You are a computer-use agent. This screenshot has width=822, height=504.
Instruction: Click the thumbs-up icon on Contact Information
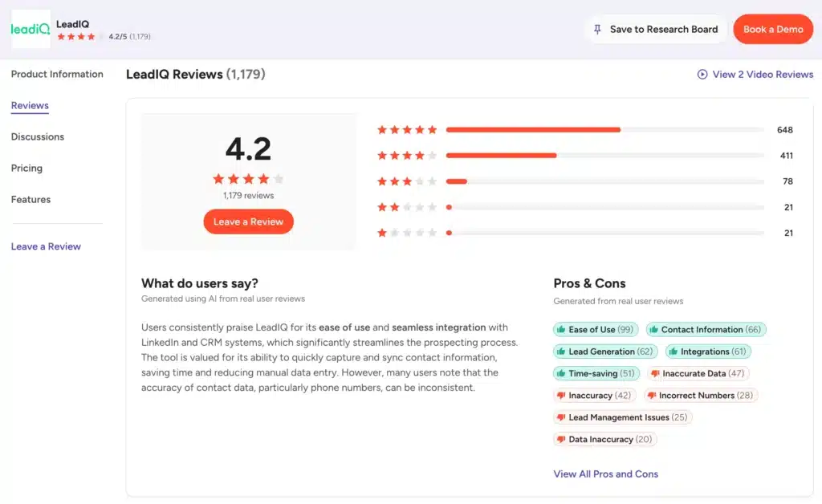pos(653,330)
